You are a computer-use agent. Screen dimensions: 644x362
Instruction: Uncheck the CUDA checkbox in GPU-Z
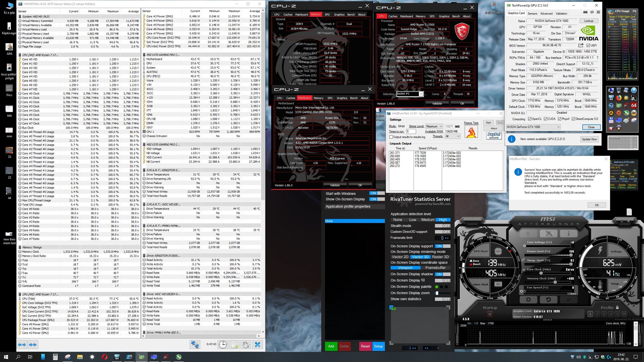[545, 119]
